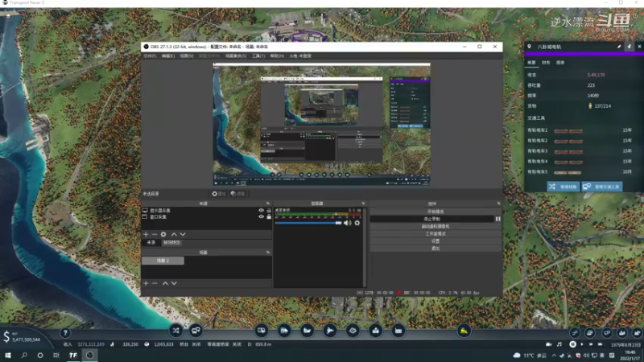Click the 启动虚拟摄像机 virtual camera button

pos(436,226)
